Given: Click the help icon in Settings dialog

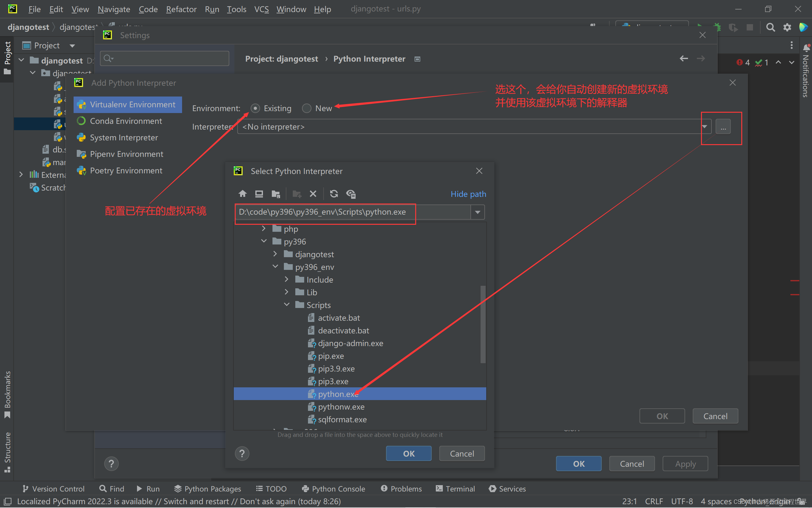Looking at the screenshot, I should tap(111, 464).
